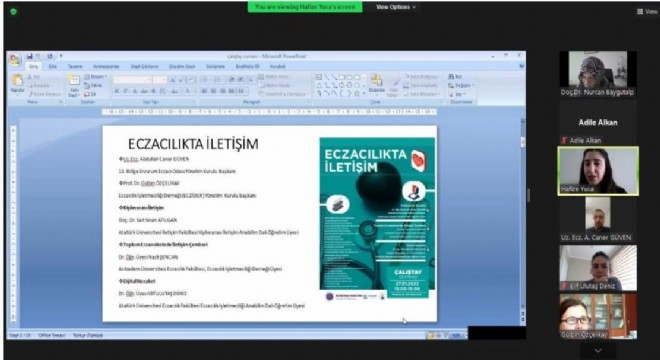Image resolution: width=660 pixels, height=360 pixels.
Task: Click SmartArt'a Dönüştür button
Action: 284,94
